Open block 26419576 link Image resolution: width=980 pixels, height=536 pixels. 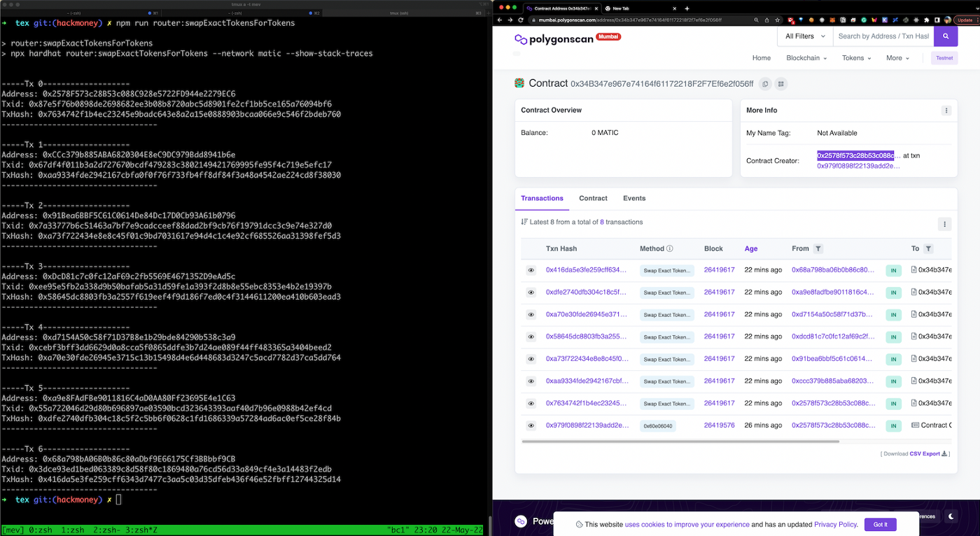(x=719, y=425)
